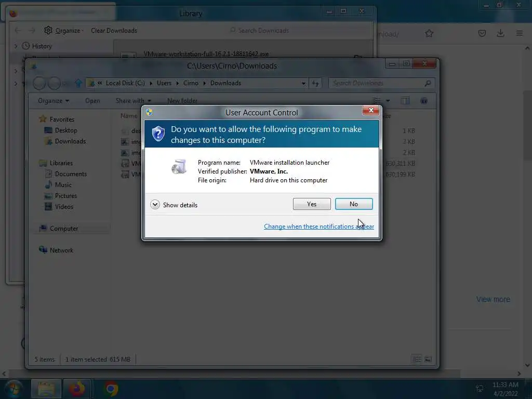This screenshot has height=399, width=532.
Task: Click View more link on browser page
Action: click(x=493, y=299)
